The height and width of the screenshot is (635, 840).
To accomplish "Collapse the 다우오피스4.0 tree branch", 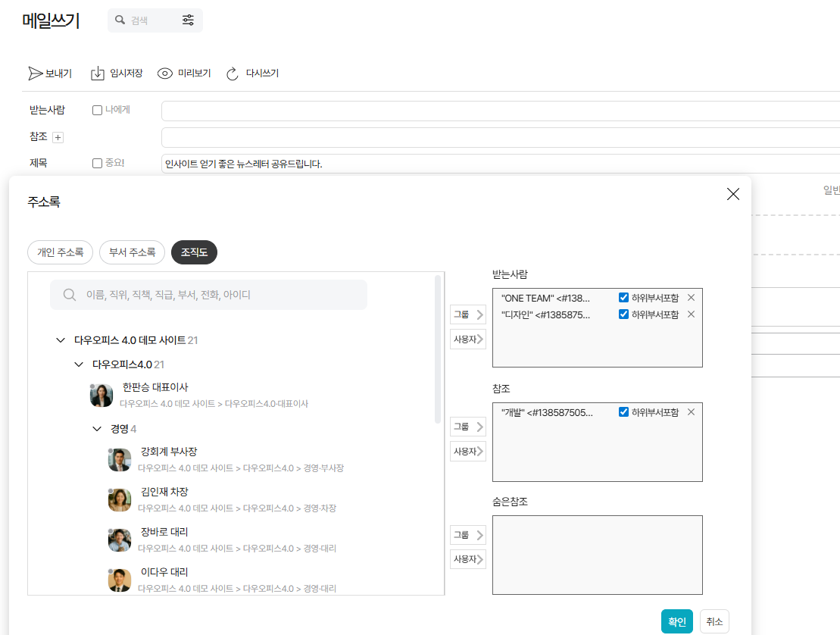I will [x=79, y=364].
